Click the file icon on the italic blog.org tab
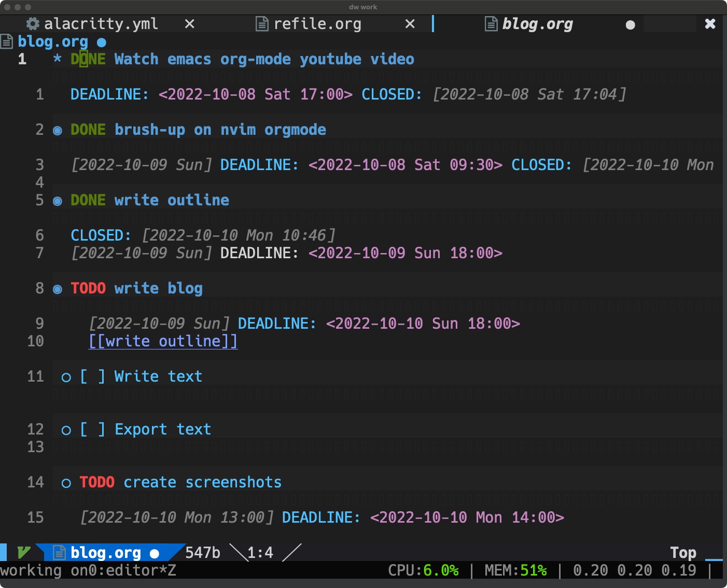The height and width of the screenshot is (588, 727). point(491,24)
